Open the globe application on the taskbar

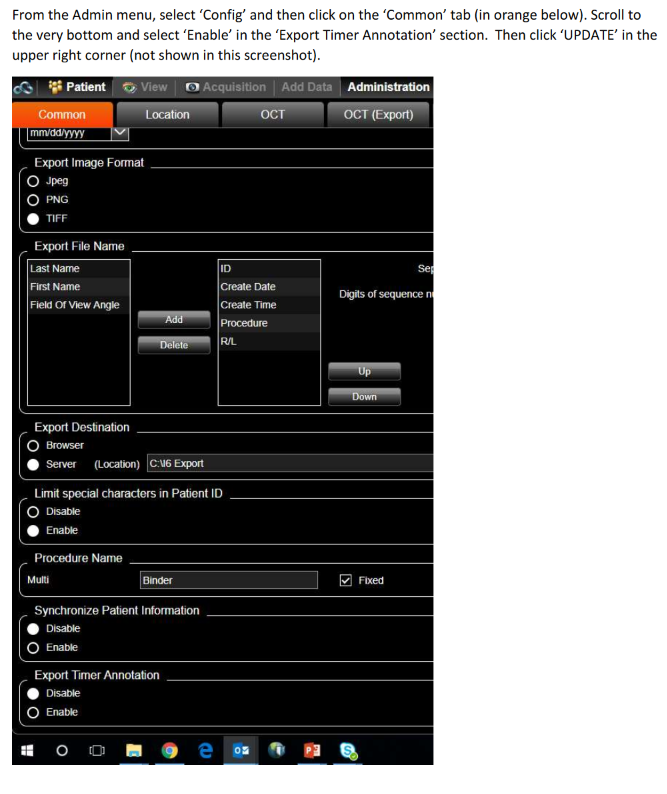(x=277, y=750)
